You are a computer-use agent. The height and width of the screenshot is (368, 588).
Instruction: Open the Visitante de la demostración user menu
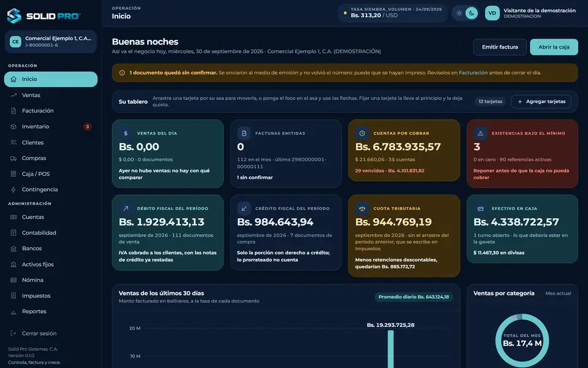[x=530, y=13]
